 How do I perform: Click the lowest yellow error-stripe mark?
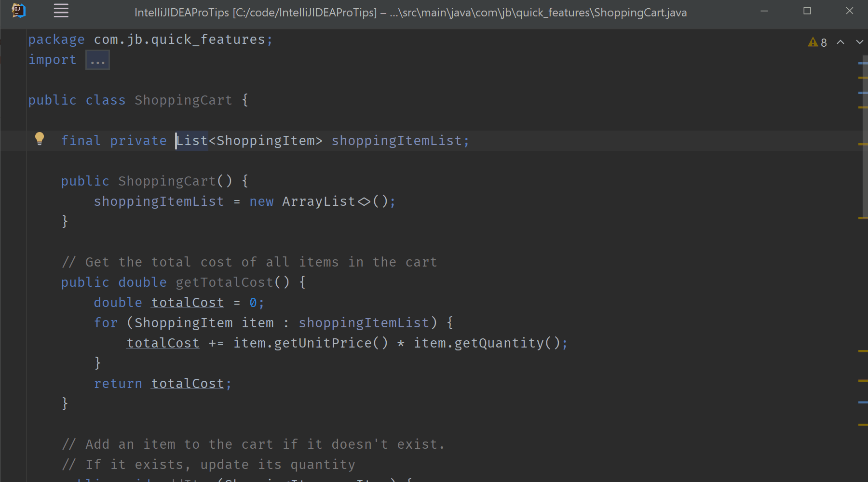point(863,425)
